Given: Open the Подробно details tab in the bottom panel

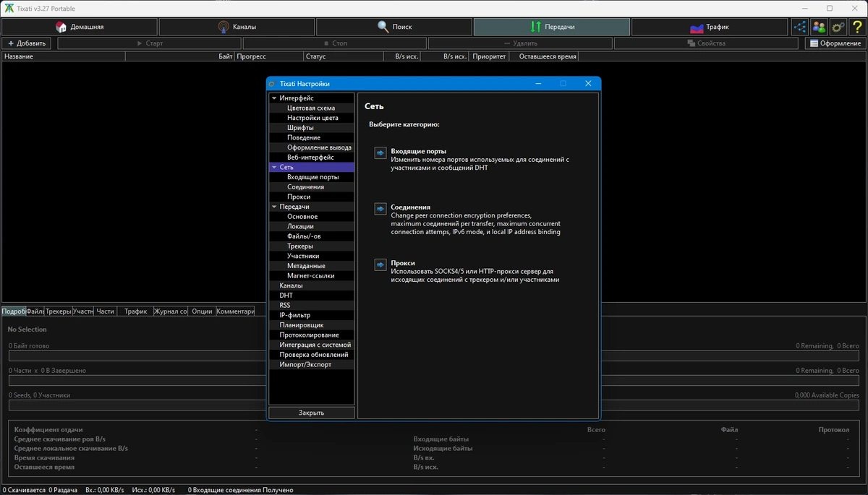Looking at the screenshot, I should tap(13, 311).
